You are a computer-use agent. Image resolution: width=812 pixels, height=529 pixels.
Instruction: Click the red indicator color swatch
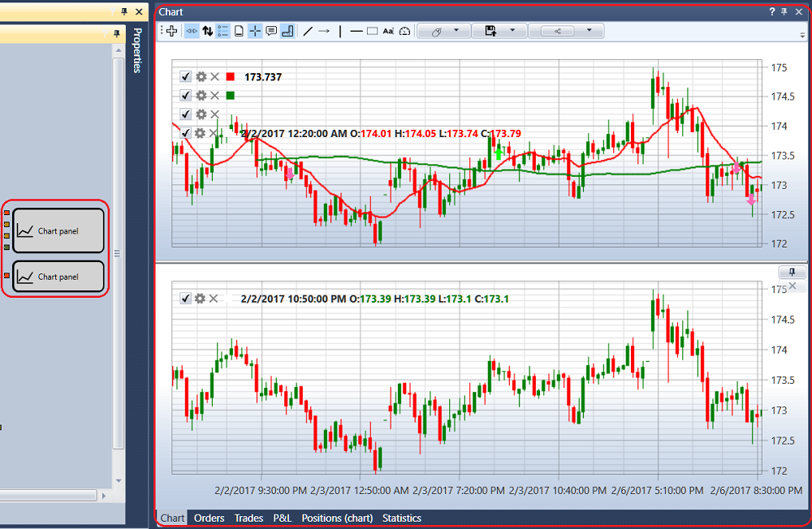231,76
